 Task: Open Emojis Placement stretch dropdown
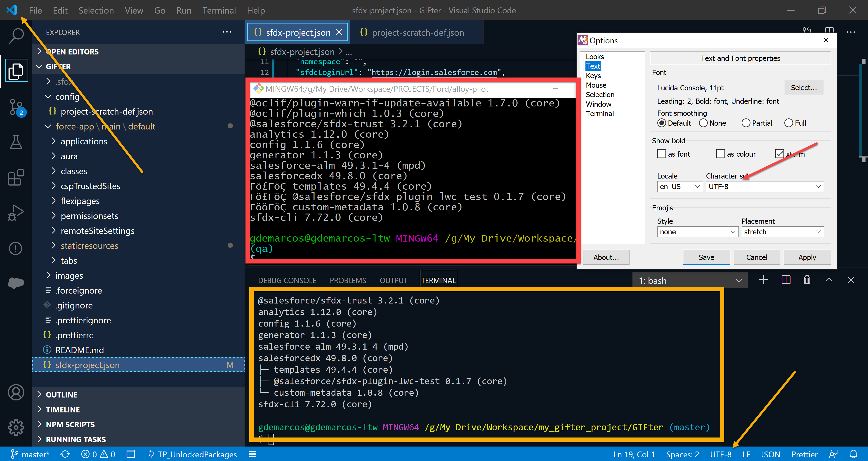(782, 232)
